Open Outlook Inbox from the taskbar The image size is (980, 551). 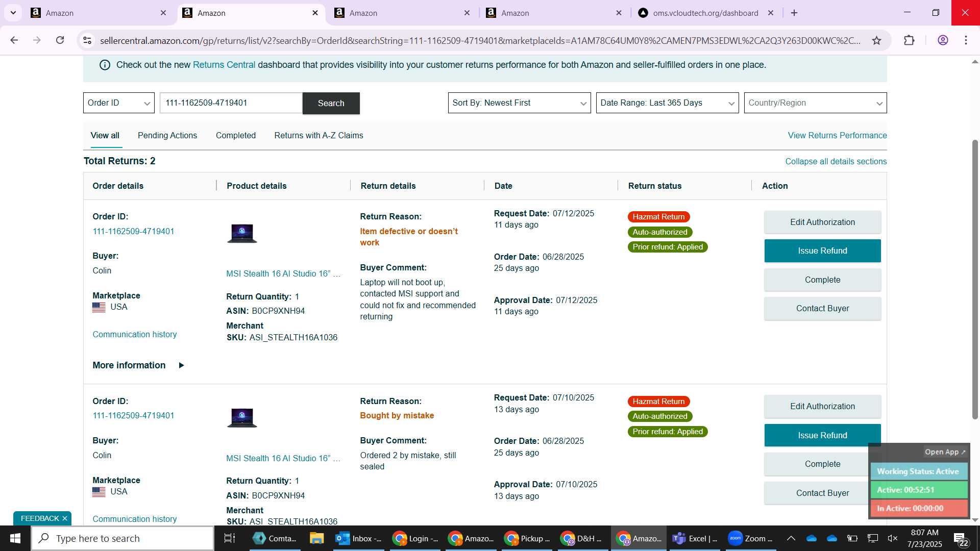(359, 538)
